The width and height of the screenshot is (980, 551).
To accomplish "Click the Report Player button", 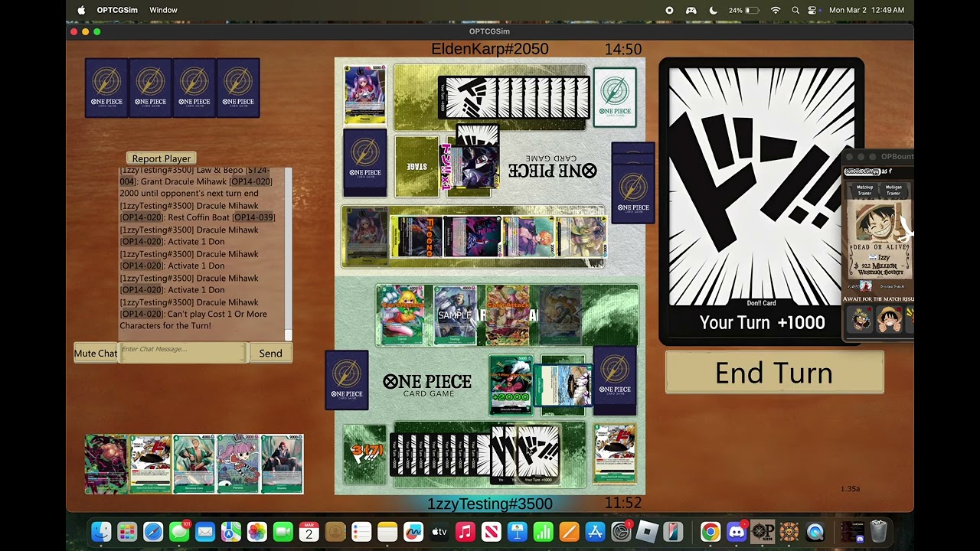I will pos(161,158).
